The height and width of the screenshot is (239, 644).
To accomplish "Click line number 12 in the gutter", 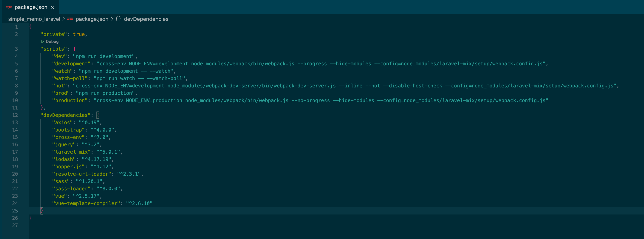I will pyautogui.click(x=15, y=115).
